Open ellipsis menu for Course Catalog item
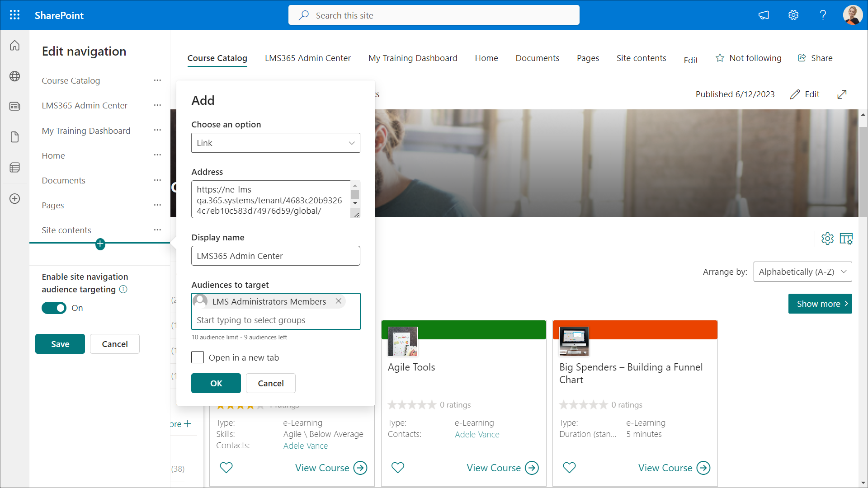The image size is (868, 488). point(157,80)
